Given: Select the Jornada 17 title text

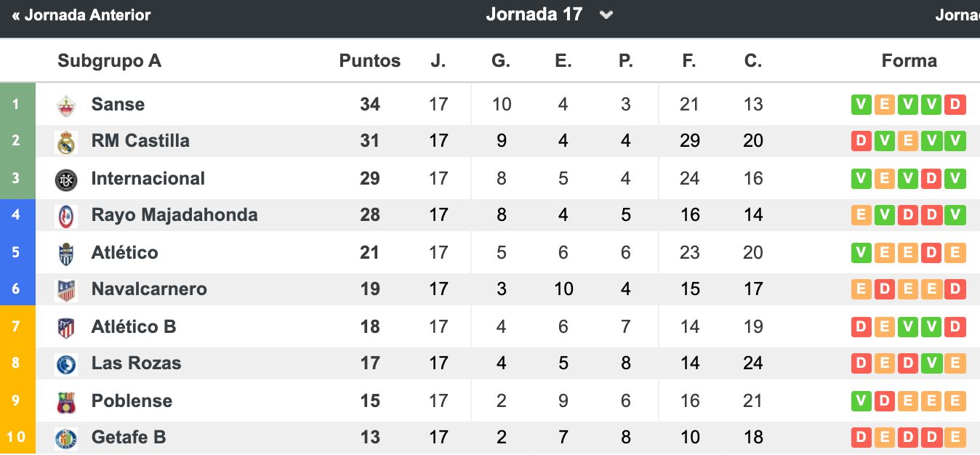Looking at the screenshot, I should pos(534,15).
